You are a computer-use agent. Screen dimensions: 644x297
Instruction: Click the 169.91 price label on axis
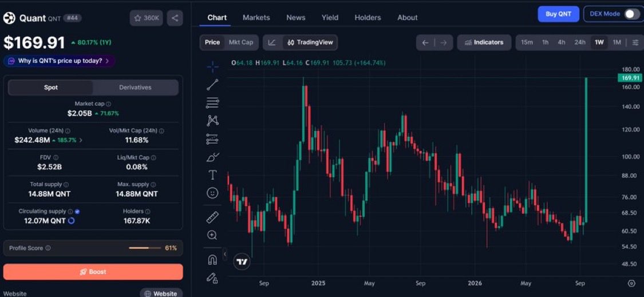tap(630, 78)
